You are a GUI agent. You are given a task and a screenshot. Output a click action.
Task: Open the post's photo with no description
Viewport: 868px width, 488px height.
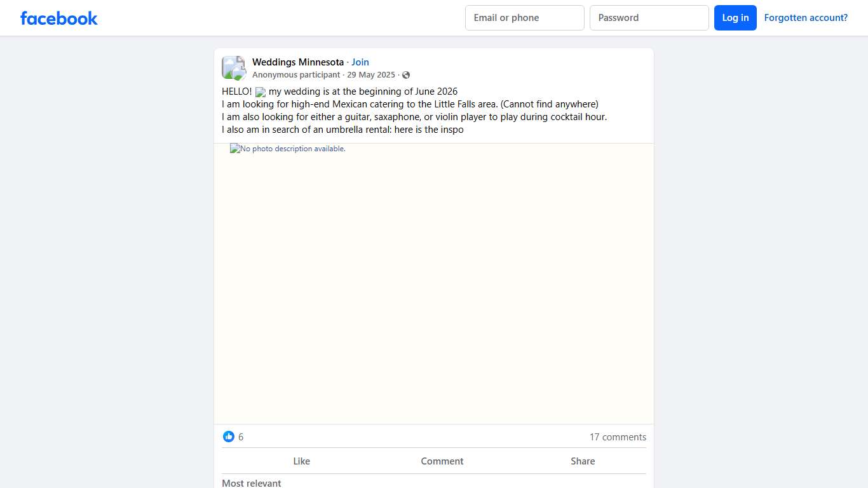click(433, 283)
